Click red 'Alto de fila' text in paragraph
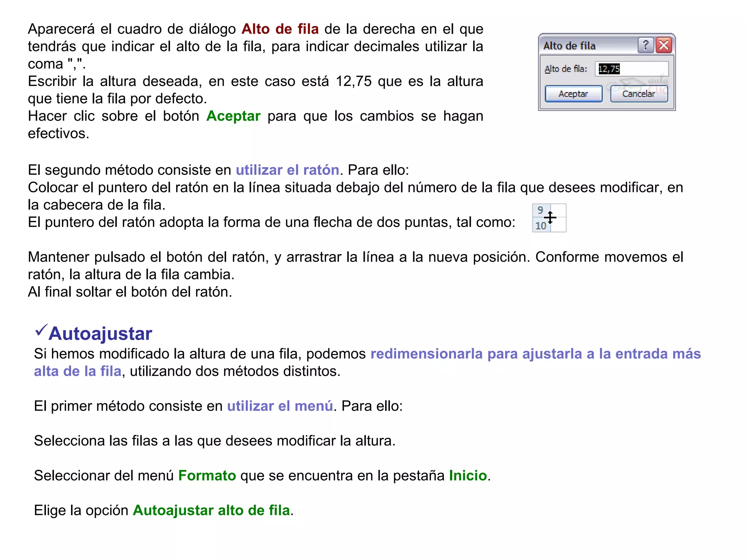Screen dimensions: 747x560 (x=280, y=29)
